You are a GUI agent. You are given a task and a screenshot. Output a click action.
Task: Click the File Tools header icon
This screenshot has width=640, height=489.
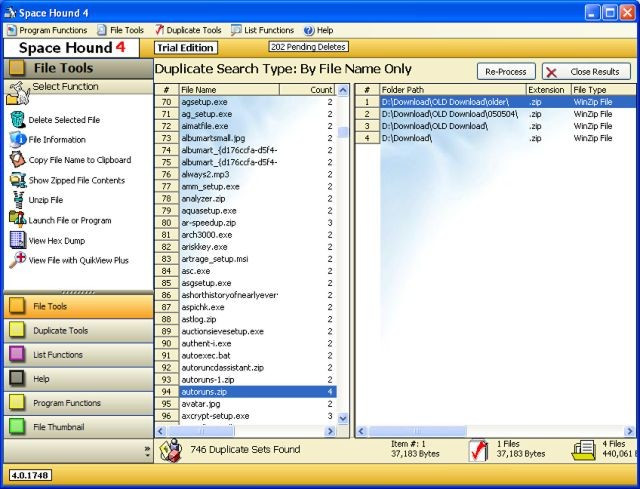[17, 68]
